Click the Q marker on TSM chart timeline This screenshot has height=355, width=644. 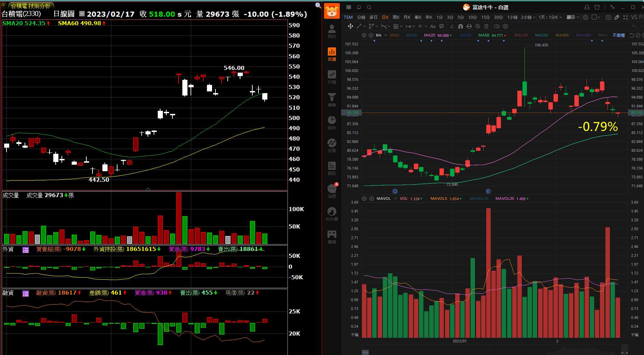click(x=395, y=191)
